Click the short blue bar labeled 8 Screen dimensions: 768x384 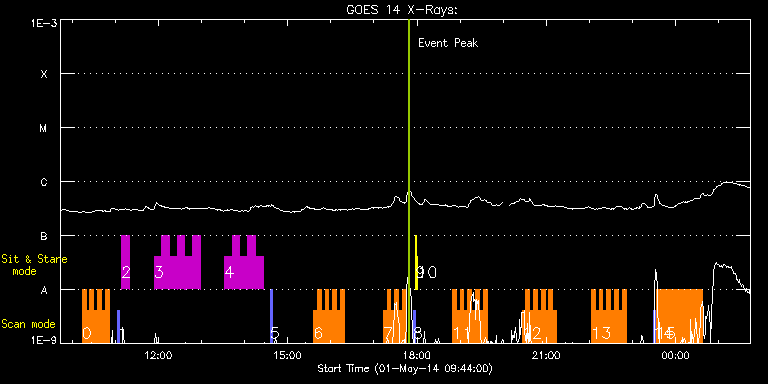click(x=414, y=326)
